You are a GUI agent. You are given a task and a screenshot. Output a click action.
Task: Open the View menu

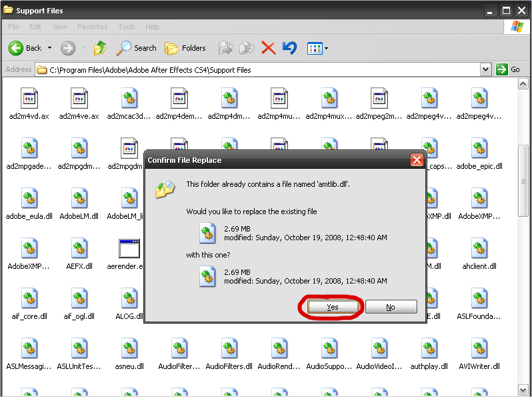point(59,27)
